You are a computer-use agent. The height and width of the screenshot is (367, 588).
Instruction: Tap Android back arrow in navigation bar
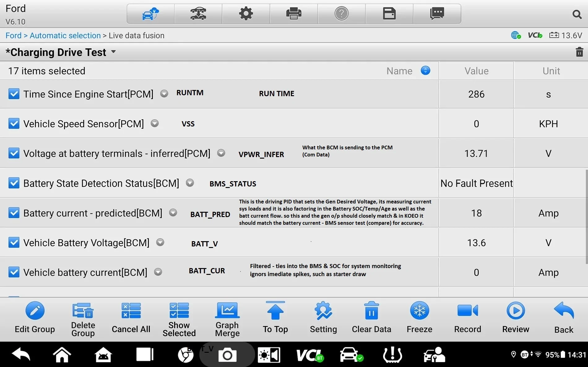(21, 354)
